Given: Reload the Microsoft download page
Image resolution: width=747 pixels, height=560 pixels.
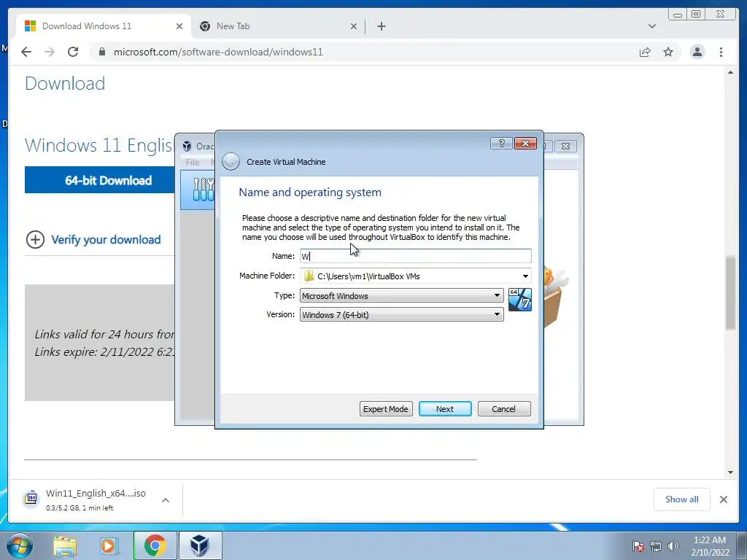Looking at the screenshot, I should point(73,52).
